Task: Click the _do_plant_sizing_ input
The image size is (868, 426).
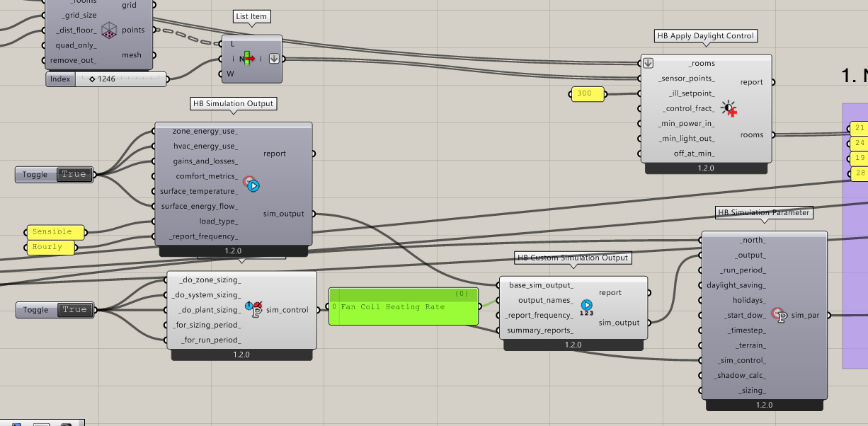Action: pos(210,310)
